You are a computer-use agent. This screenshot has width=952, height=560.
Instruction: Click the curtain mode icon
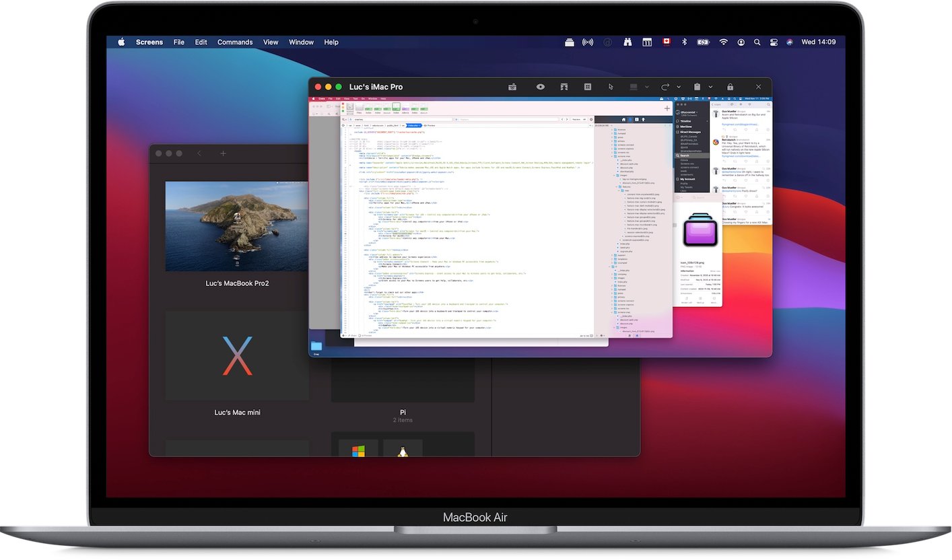point(564,87)
